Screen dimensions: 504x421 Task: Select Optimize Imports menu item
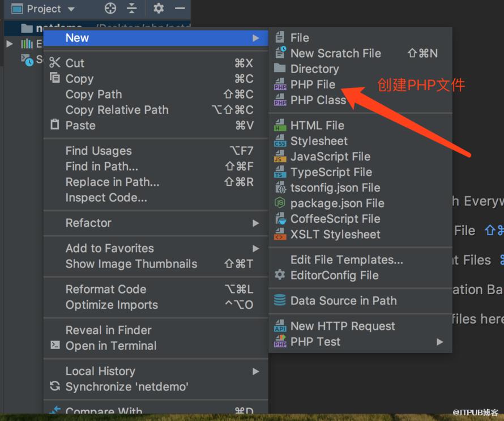156,305
